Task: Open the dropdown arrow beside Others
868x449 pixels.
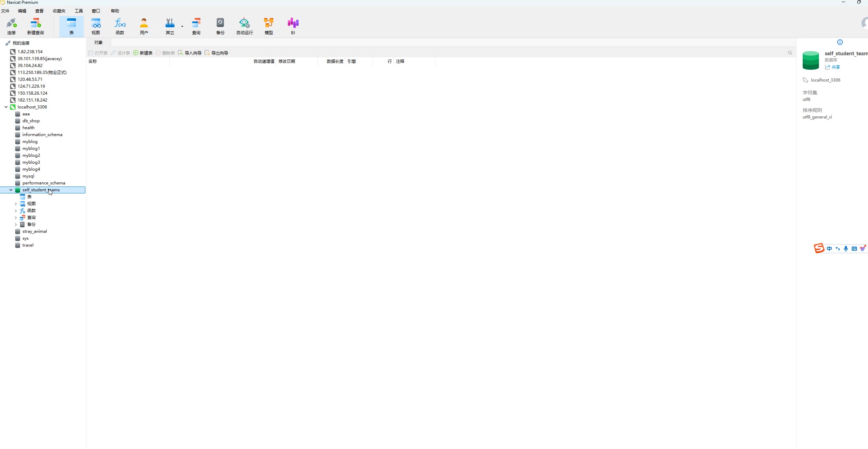Action: [x=182, y=26]
